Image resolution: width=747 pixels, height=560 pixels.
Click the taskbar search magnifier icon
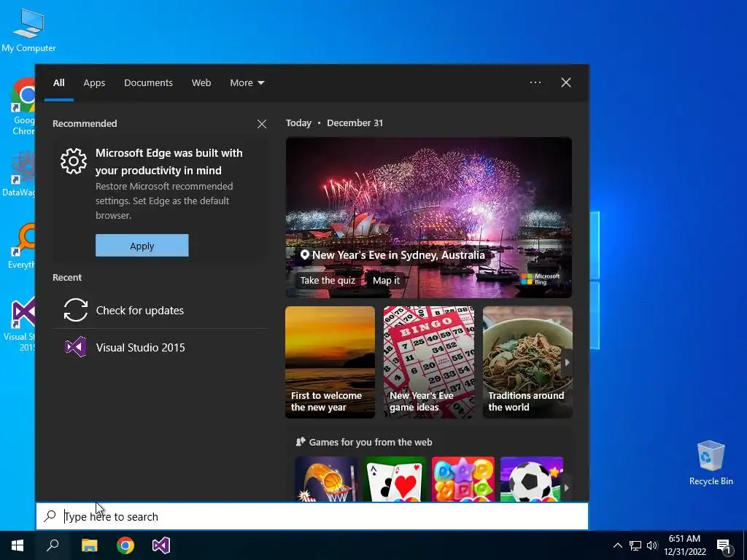click(53, 545)
